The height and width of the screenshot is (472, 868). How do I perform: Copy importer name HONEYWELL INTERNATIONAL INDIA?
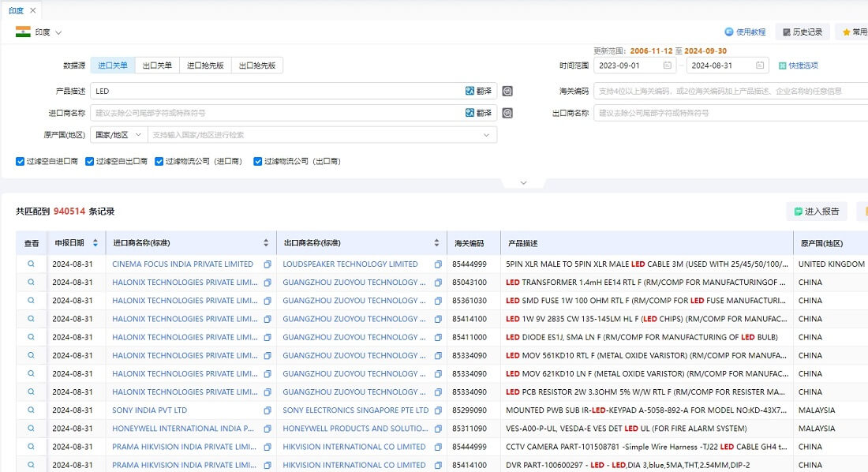point(268,429)
